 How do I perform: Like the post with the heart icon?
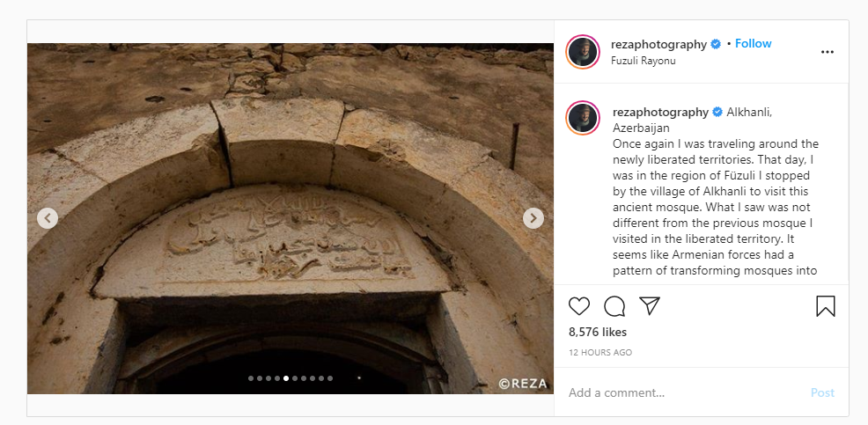579,306
